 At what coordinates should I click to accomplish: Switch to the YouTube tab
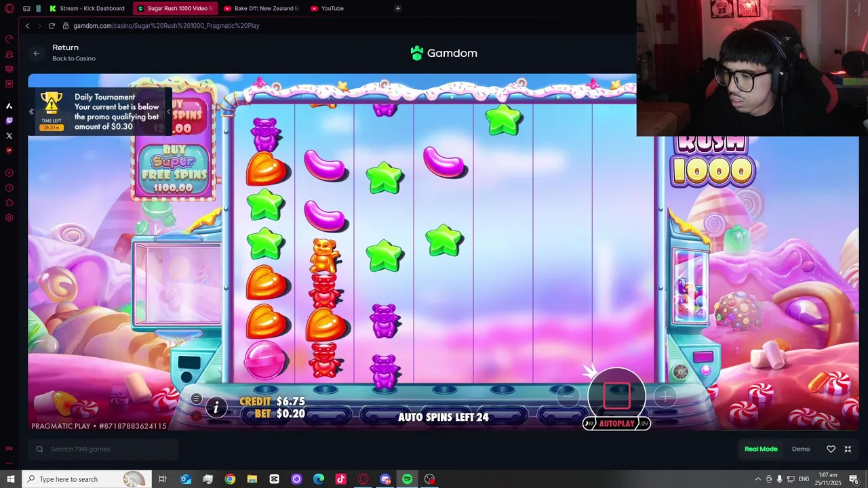[x=328, y=8]
